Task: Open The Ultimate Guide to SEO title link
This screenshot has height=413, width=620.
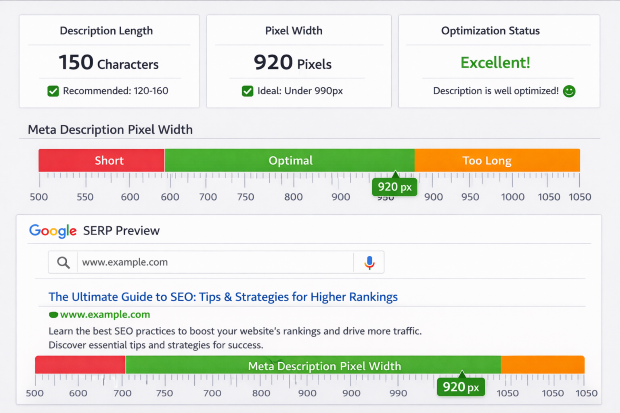Action: click(x=223, y=297)
